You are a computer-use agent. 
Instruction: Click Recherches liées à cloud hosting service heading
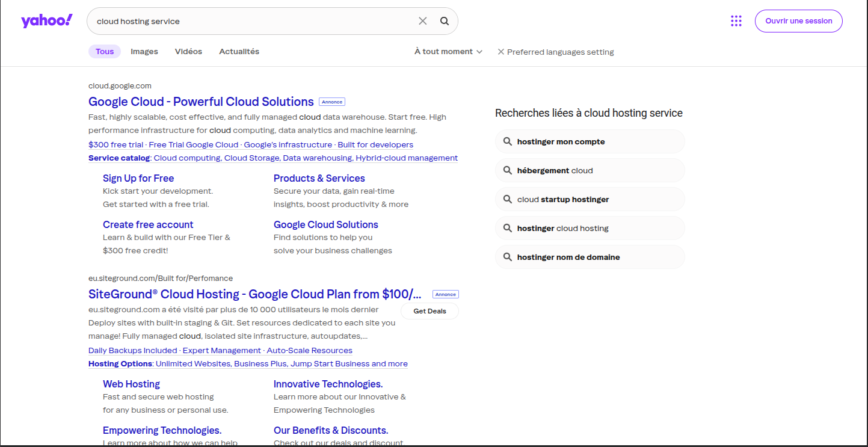589,113
